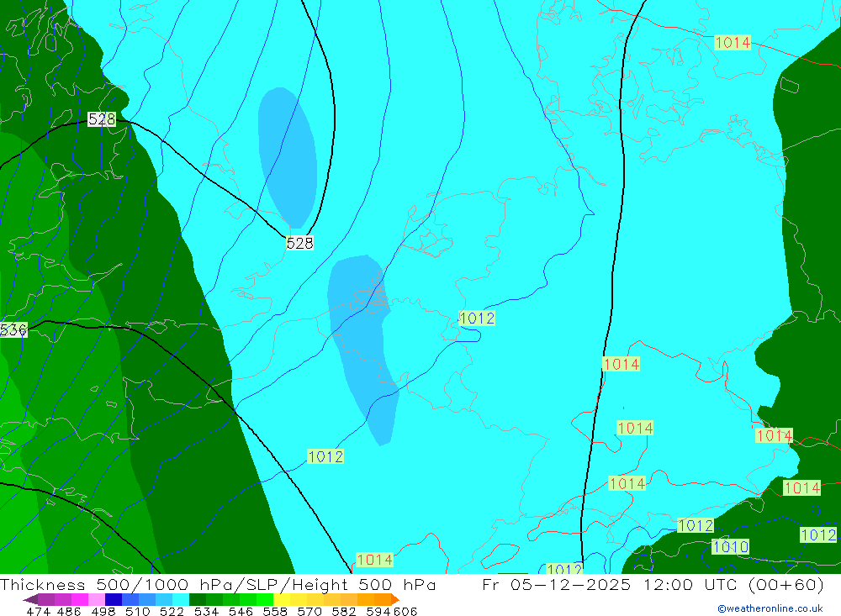The width and height of the screenshot is (841, 616).
Task: Pick the bright magenta legend swatch
Action: point(79,599)
